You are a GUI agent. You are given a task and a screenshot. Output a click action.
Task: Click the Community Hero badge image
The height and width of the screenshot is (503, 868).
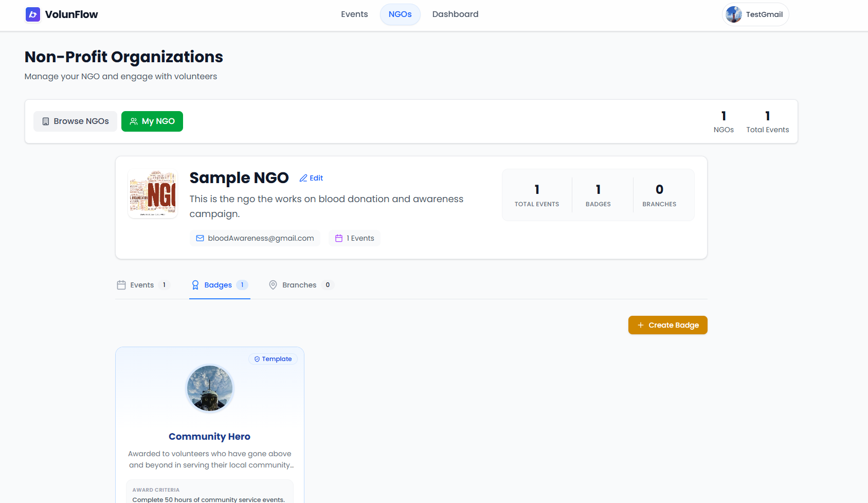210,388
